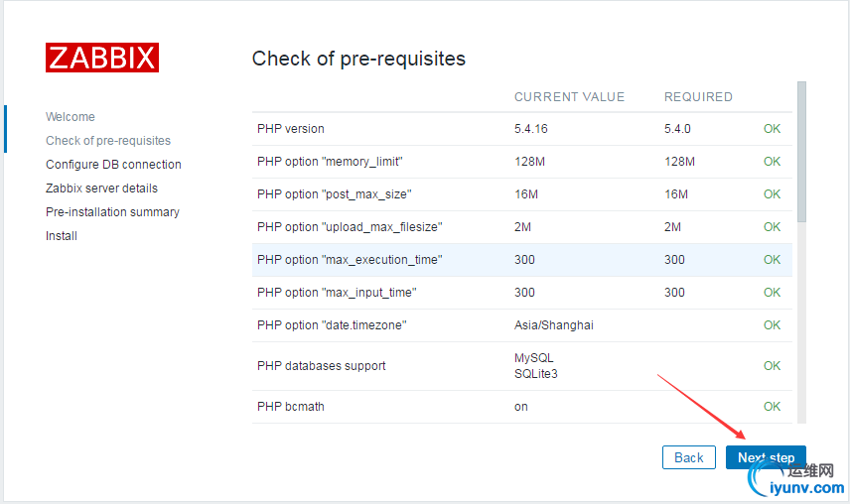850x504 pixels.
Task: Click OK status for PHP bcmath
Action: (772, 407)
